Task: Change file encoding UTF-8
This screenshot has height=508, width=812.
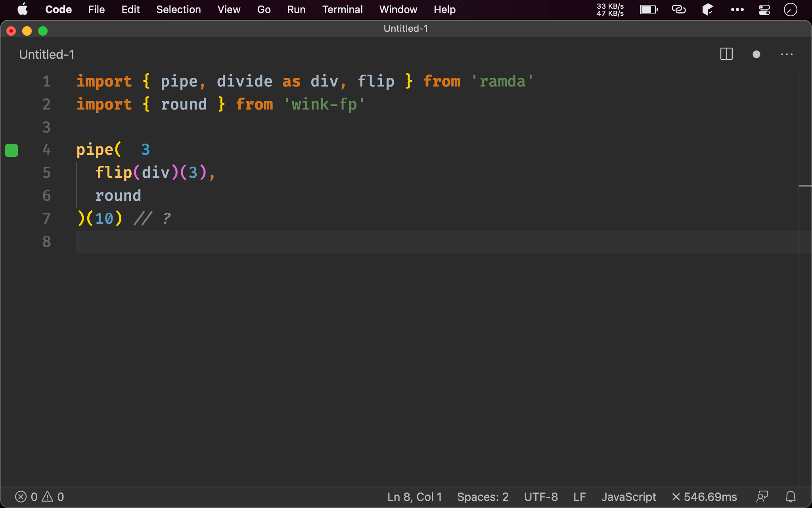Action: (x=541, y=497)
